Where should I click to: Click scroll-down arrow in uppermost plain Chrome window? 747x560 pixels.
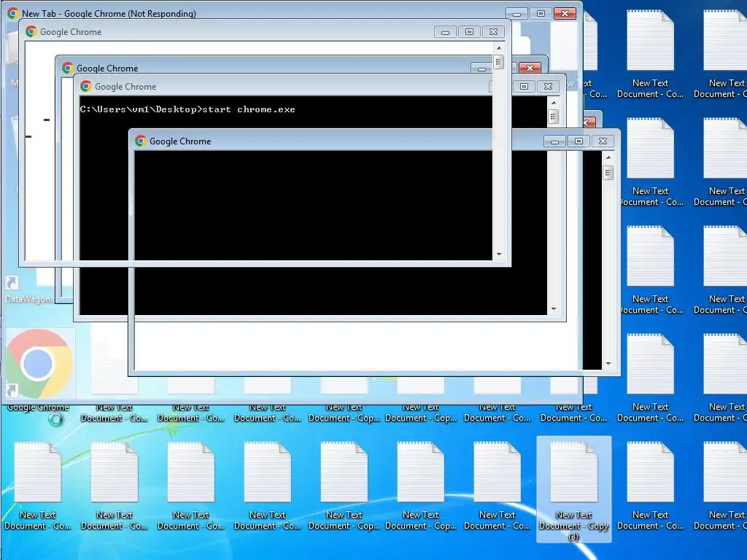click(499, 254)
